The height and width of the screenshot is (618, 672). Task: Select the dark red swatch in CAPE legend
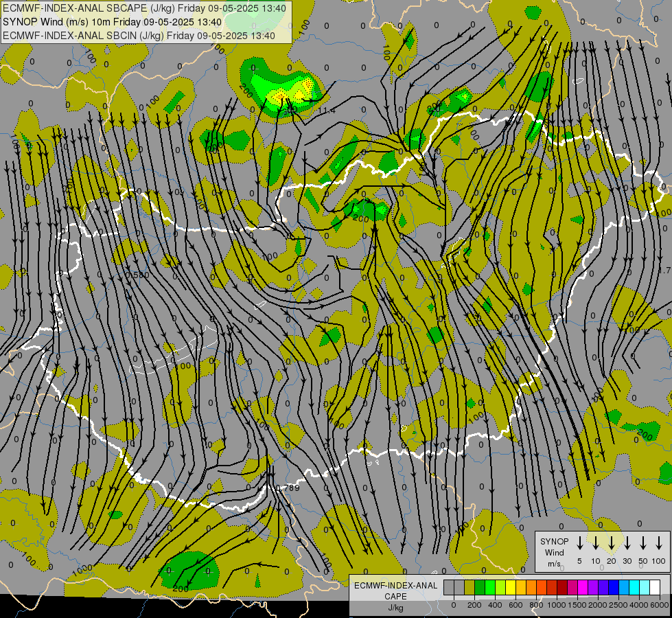tap(562, 587)
